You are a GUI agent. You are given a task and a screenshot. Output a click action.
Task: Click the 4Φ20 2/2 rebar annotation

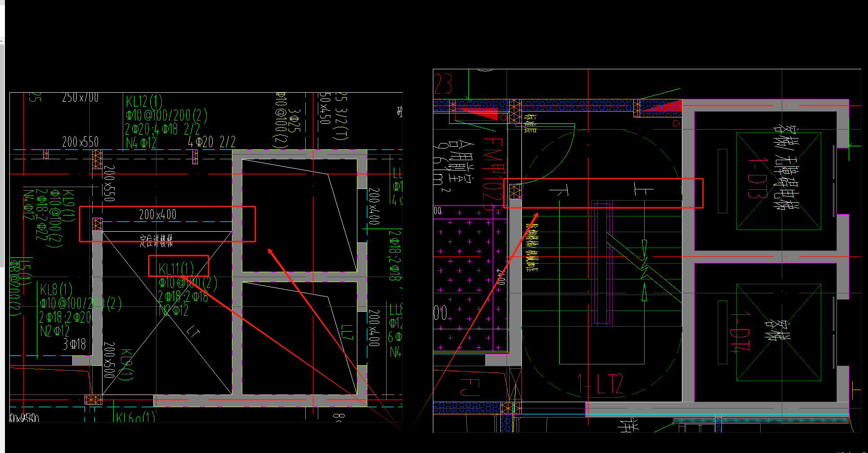click(212, 143)
